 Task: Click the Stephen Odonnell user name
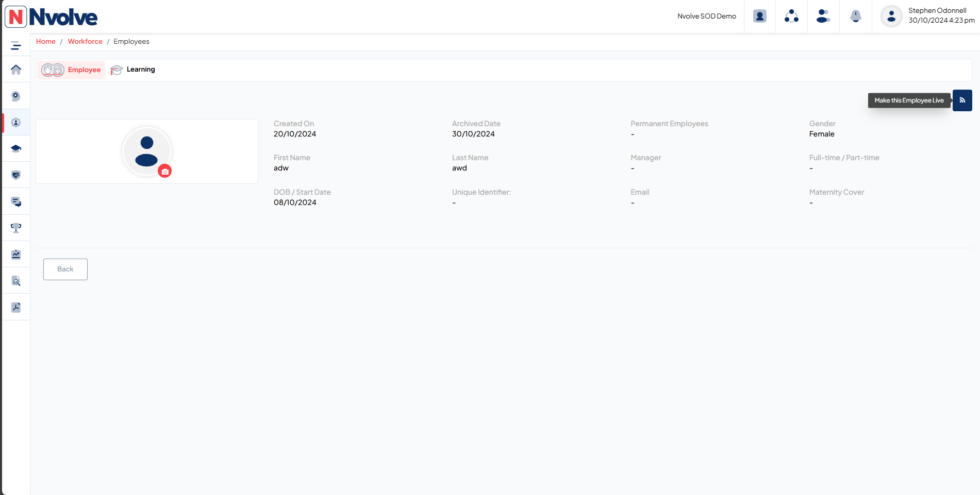pos(937,11)
